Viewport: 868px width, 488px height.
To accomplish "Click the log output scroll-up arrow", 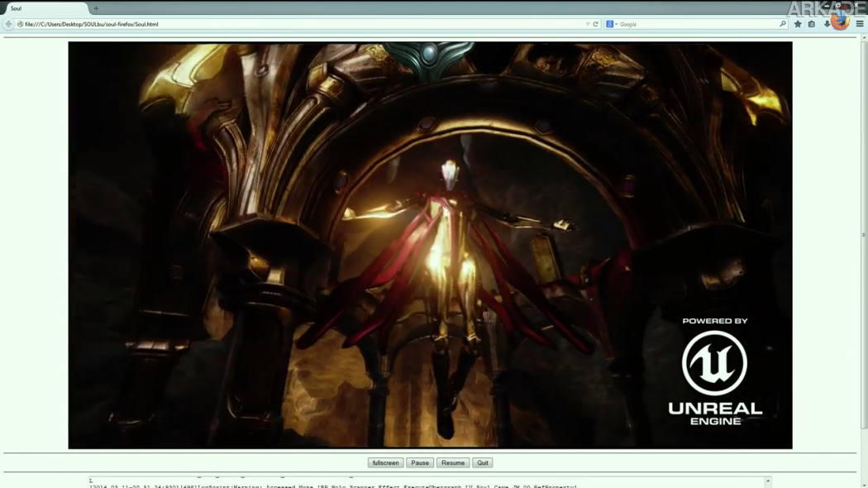I will (x=768, y=481).
